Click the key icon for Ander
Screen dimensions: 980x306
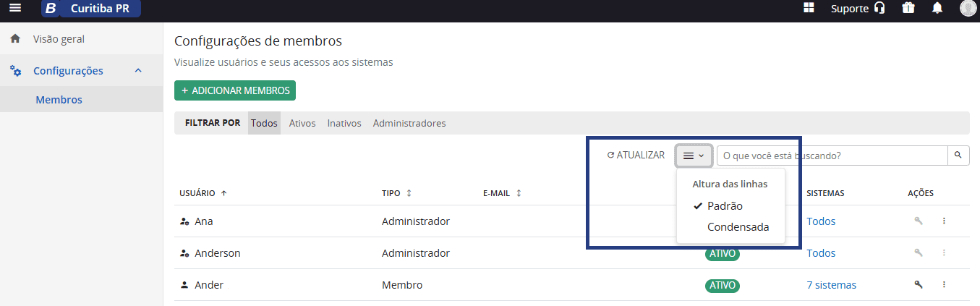click(x=919, y=285)
